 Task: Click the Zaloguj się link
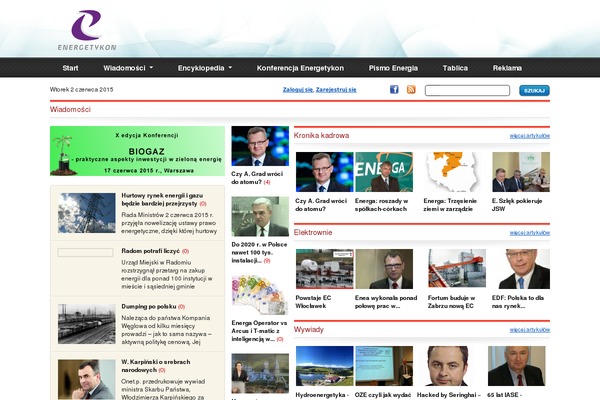click(298, 90)
